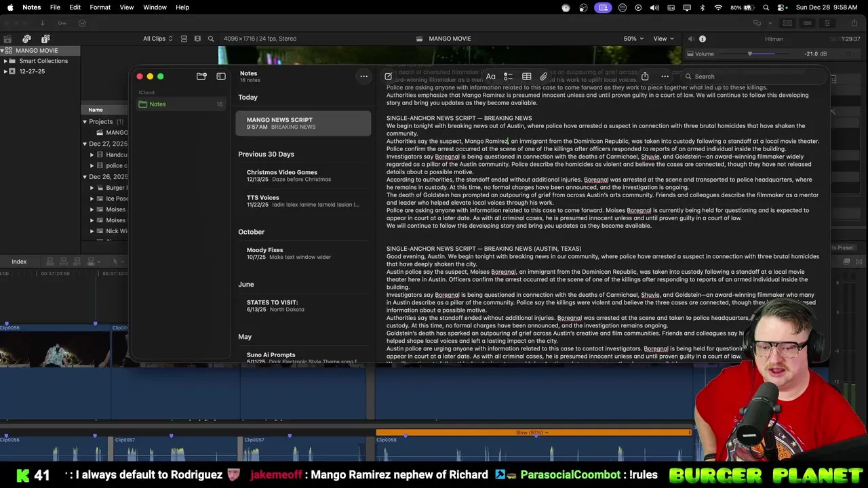
Task: Show photos and audio sidebar in Final Cut
Action: click(x=26, y=39)
